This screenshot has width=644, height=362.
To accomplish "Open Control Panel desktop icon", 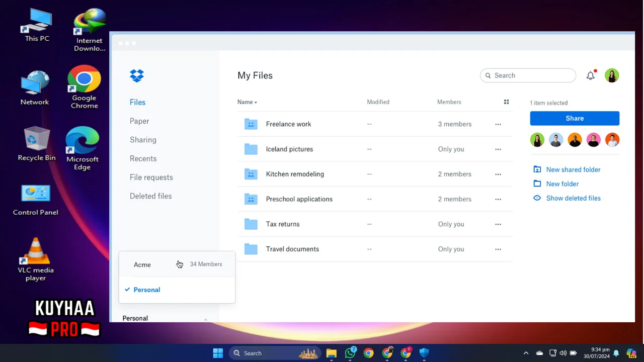I will pyautogui.click(x=36, y=200).
